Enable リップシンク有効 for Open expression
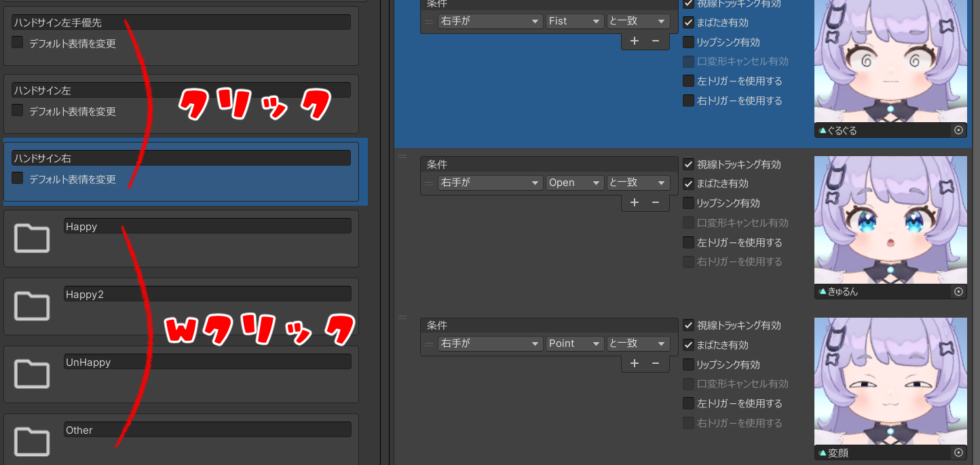 point(688,203)
